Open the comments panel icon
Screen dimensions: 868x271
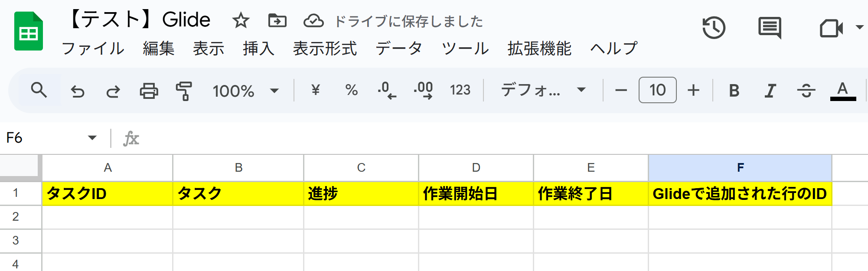click(x=770, y=28)
